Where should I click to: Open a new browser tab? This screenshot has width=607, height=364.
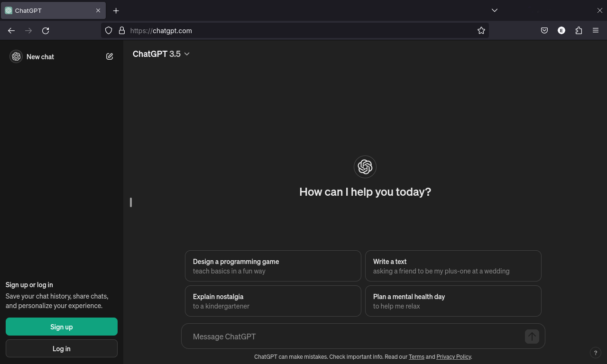coord(116,10)
